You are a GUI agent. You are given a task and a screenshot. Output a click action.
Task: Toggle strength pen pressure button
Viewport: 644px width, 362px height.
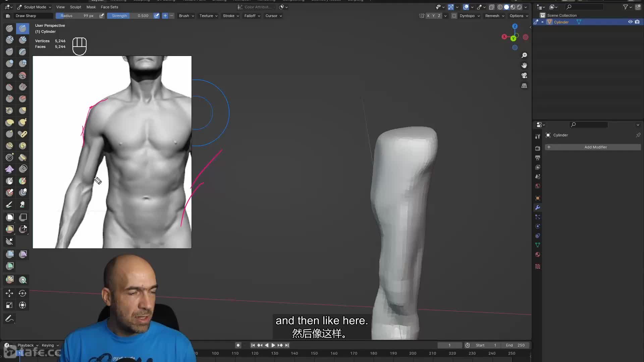pos(156,16)
